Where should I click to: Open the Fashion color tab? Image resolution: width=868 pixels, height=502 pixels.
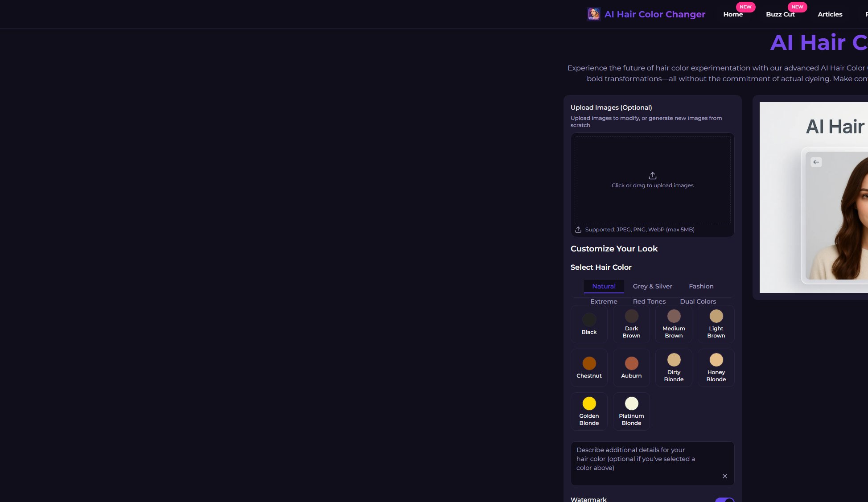(701, 286)
